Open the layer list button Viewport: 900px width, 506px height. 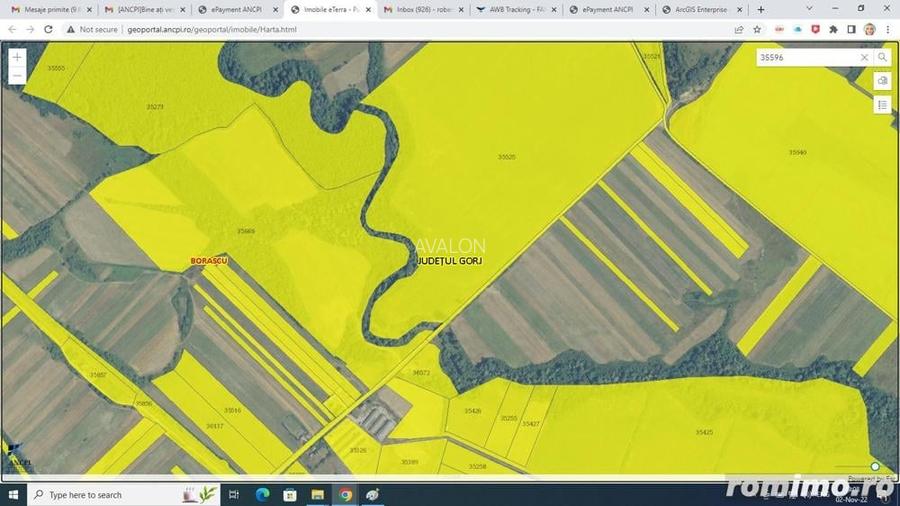(x=882, y=105)
